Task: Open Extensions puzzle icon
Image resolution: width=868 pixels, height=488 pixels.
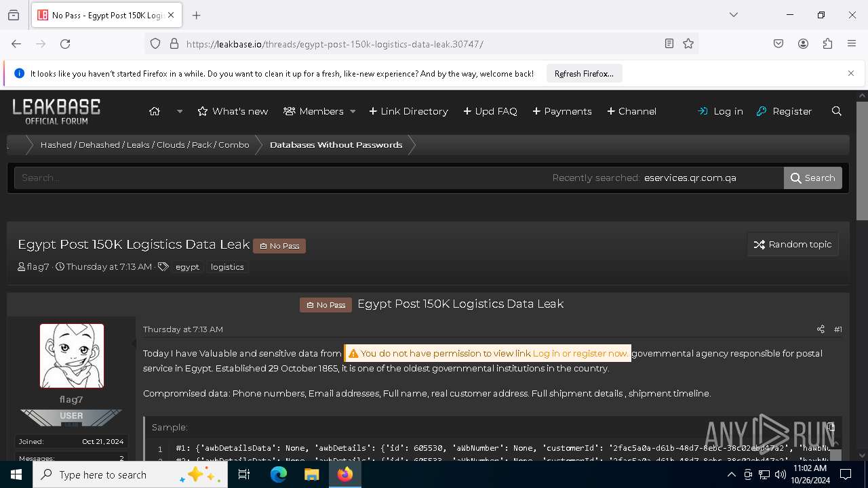Action: (x=827, y=43)
